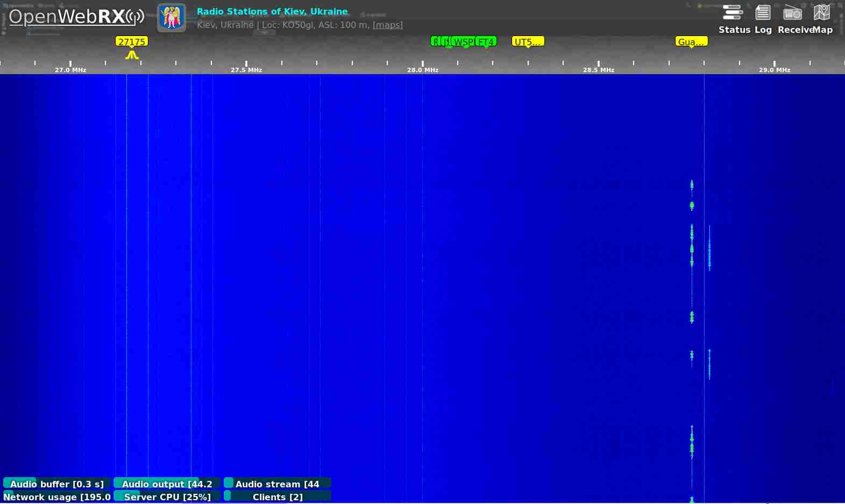Open the [maps] location link

click(x=387, y=25)
